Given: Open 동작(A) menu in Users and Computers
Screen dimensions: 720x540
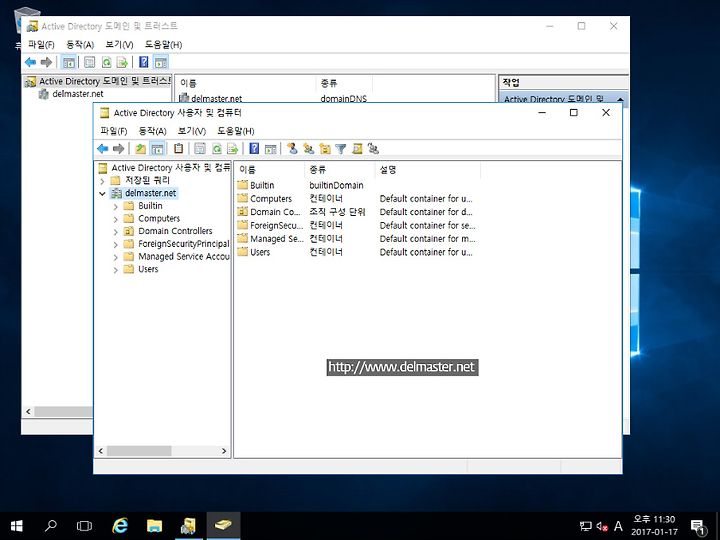Looking at the screenshot, I should pos(152,131).
